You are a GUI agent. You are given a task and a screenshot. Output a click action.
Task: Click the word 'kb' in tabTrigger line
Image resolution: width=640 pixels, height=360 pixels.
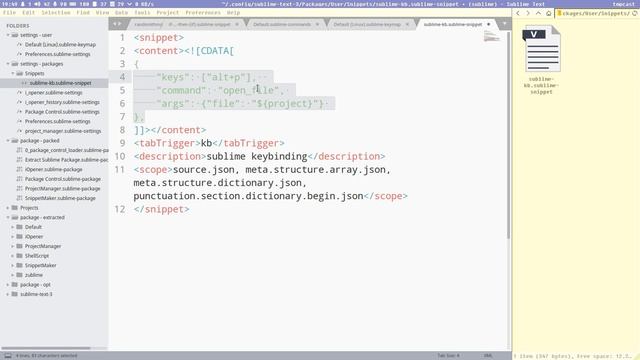207,143
